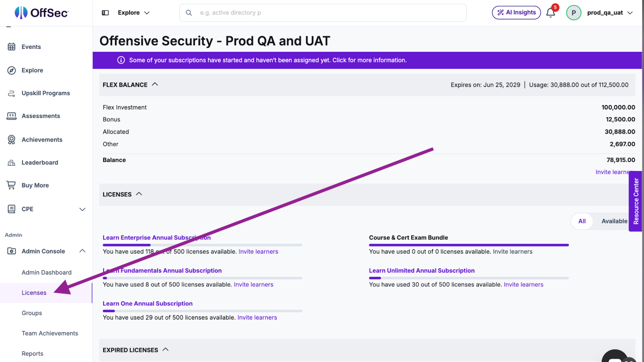Open Assessments page
This screenshot has height=362, width=644.
pyautogui.click(x=41, y=116)
